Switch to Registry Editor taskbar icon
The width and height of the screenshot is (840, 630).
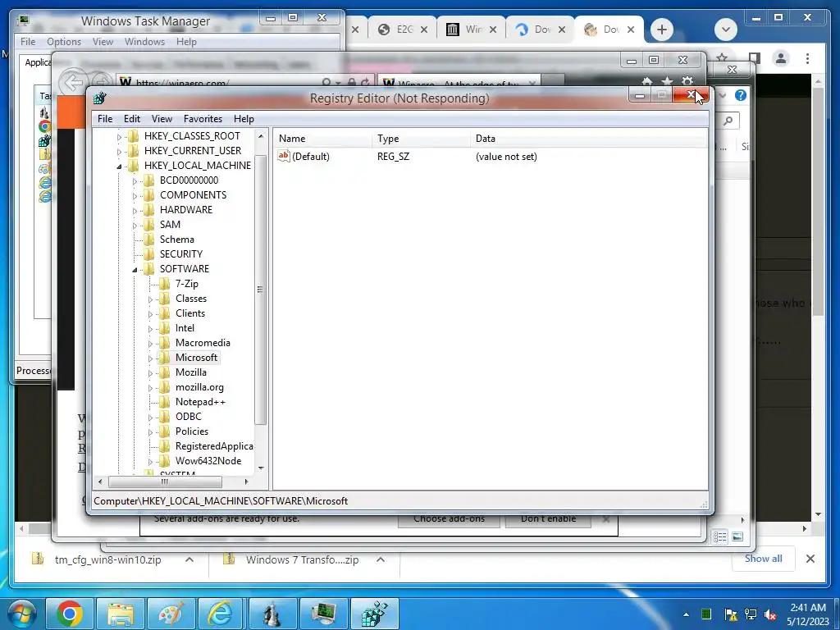pos(374,614)
